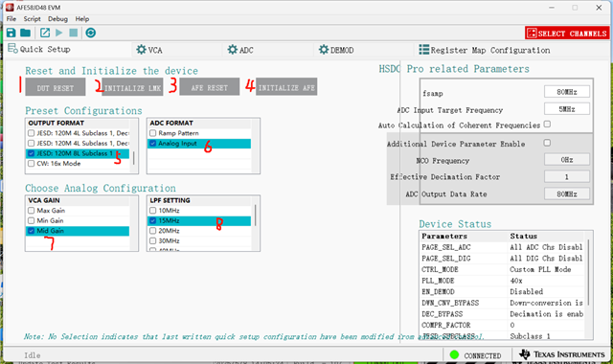Select the EN_DEMOD status row
The image size is (613, 364).
click(502, 291)
